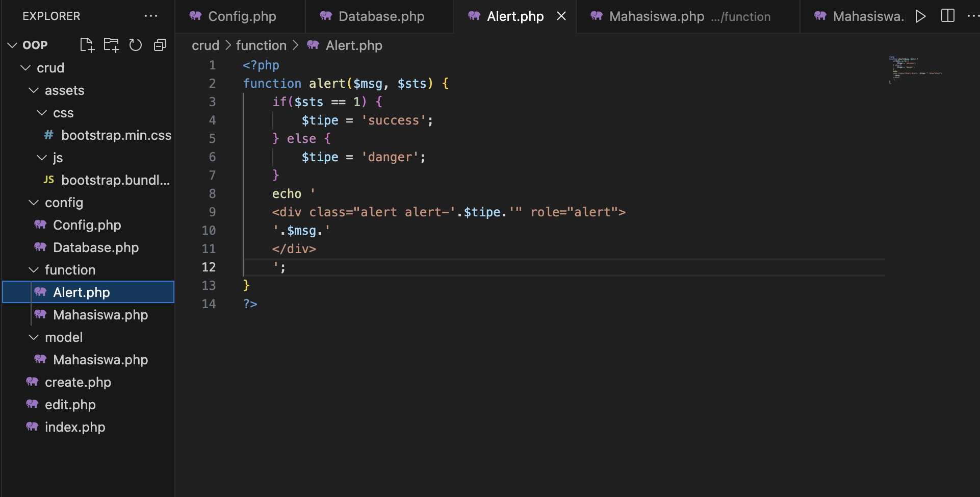Refresh the Explorer file tree
This screenshot has height=497, width=980.
point(135,45)
